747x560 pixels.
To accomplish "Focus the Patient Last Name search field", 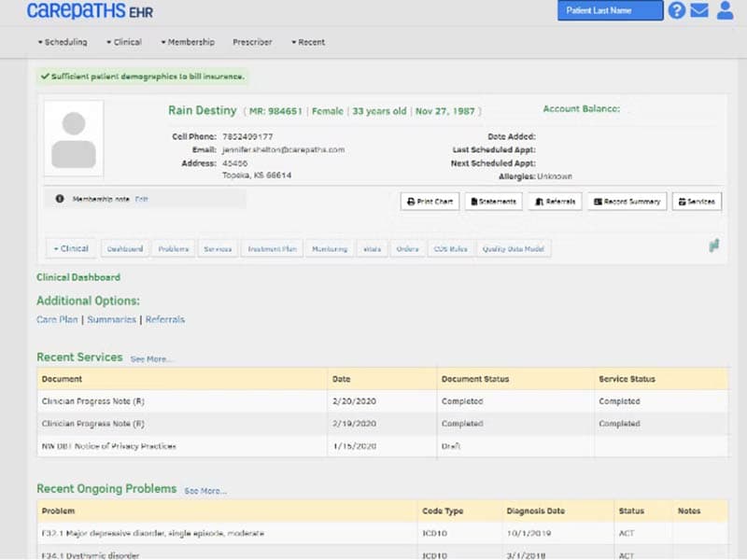I will click(x=611, y=10).
